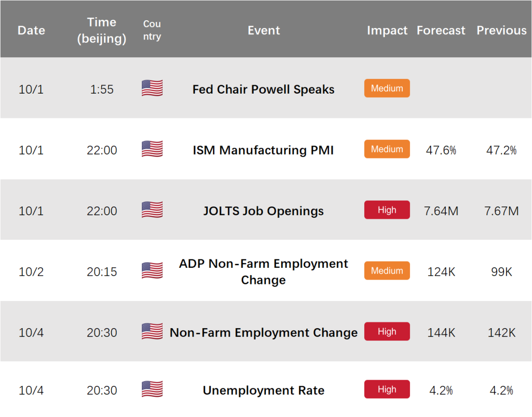Image resolution: width=532 pixels, height=417 pixels.
Task: Click the 144K forecast value
Action: coord(441,332)
